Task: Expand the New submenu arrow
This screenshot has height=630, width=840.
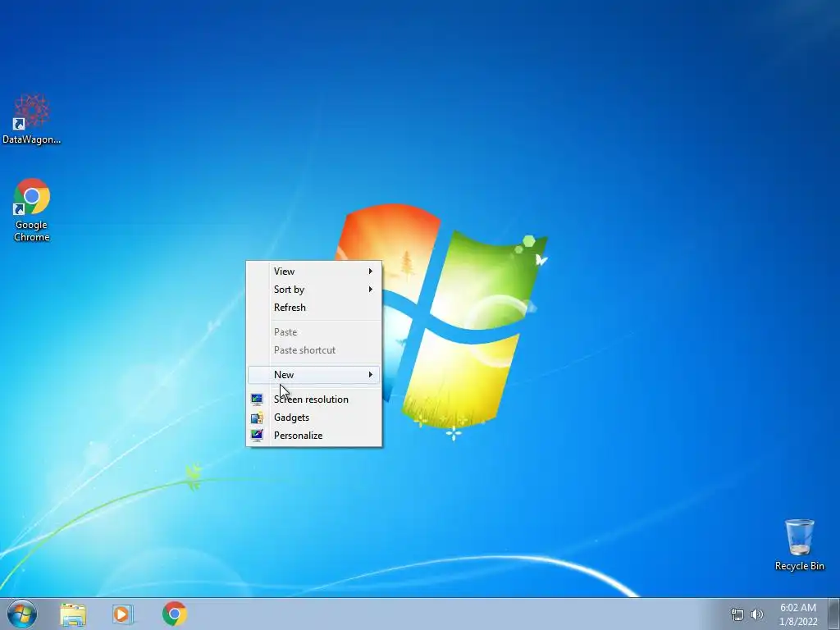Action: (370, 374)
